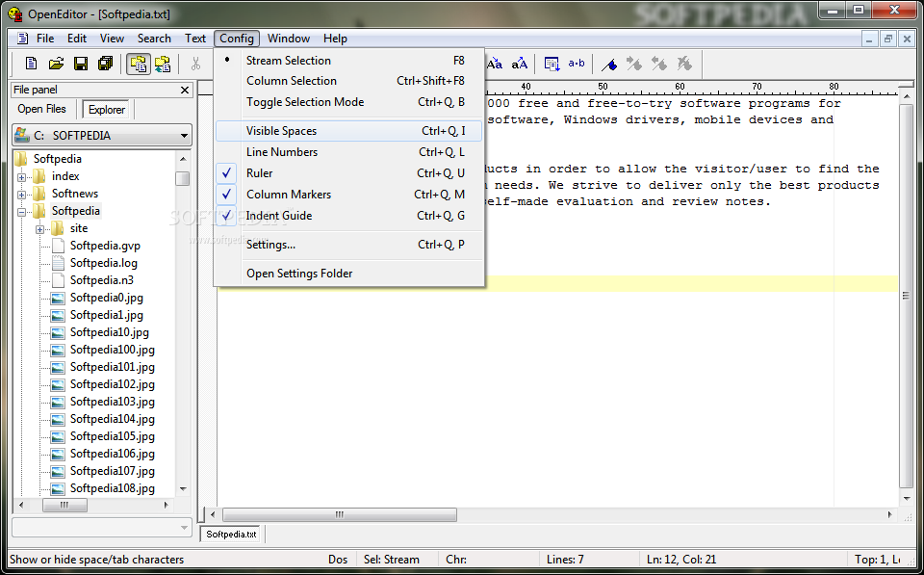The width and height of the screenshot is (924, 575).
Task: Click the line numbers page icon
Action: pyautogui.click(x=552, y=64)
